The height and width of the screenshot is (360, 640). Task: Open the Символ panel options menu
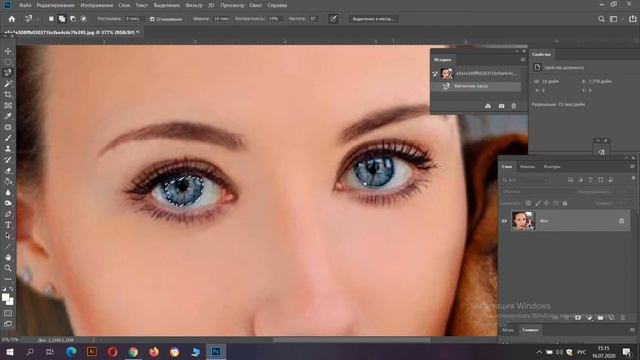point(632,330)
